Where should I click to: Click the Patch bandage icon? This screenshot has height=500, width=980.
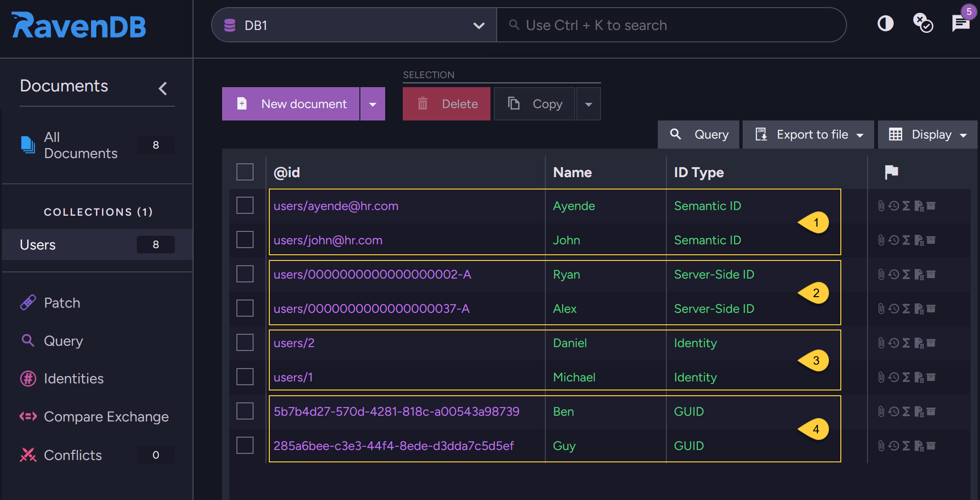28,302
